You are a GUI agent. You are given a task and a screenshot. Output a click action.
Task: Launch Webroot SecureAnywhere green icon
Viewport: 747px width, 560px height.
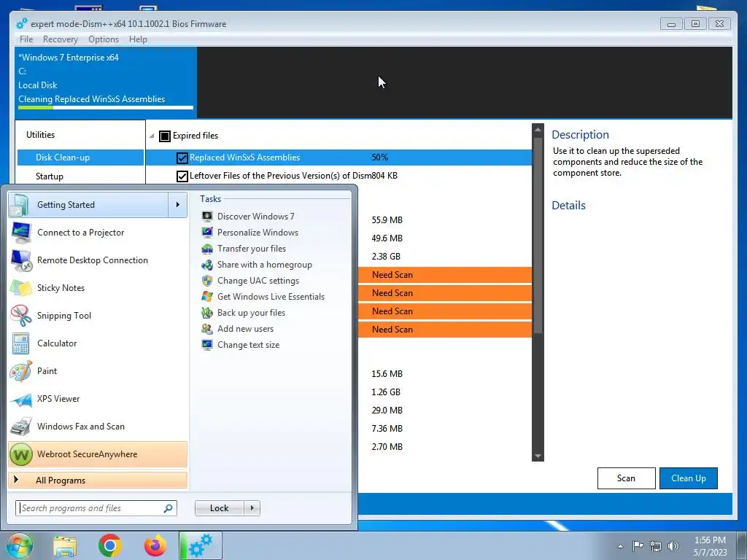coord(20,454)
